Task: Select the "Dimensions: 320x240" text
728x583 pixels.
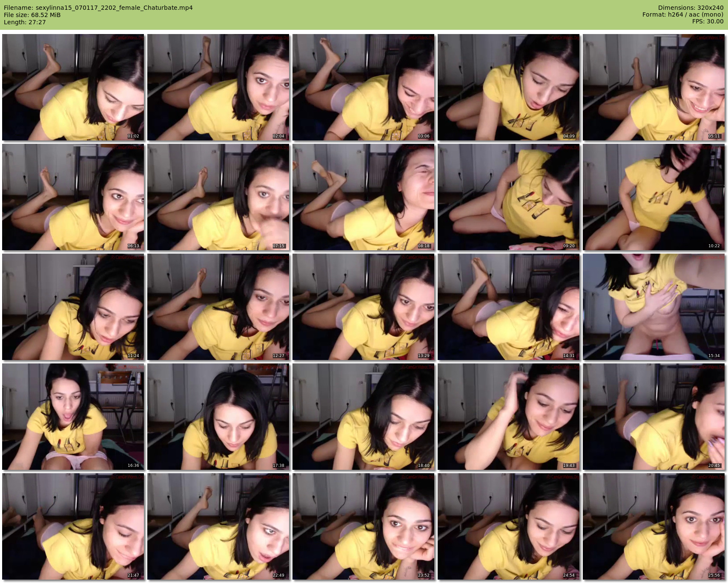Action: pos(691,8)
